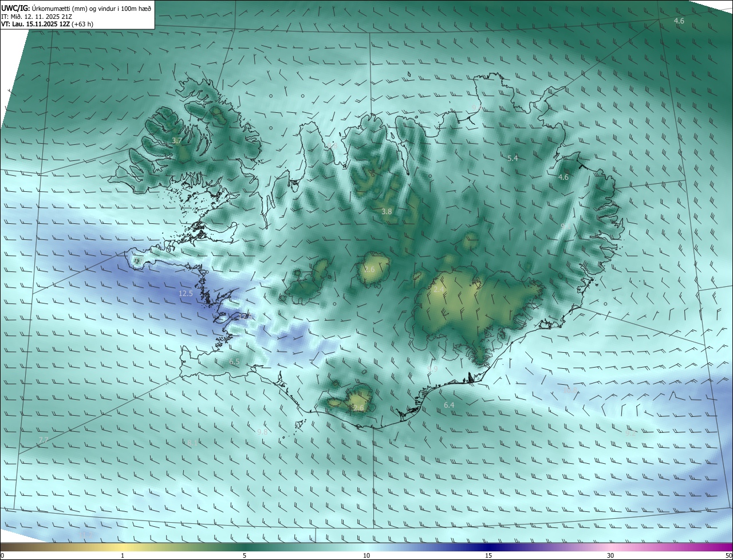The height and width of the screenshot is (560, 733).
Task: Click the '0' tick label on the colorbar
Action: [x=2, y=555]
